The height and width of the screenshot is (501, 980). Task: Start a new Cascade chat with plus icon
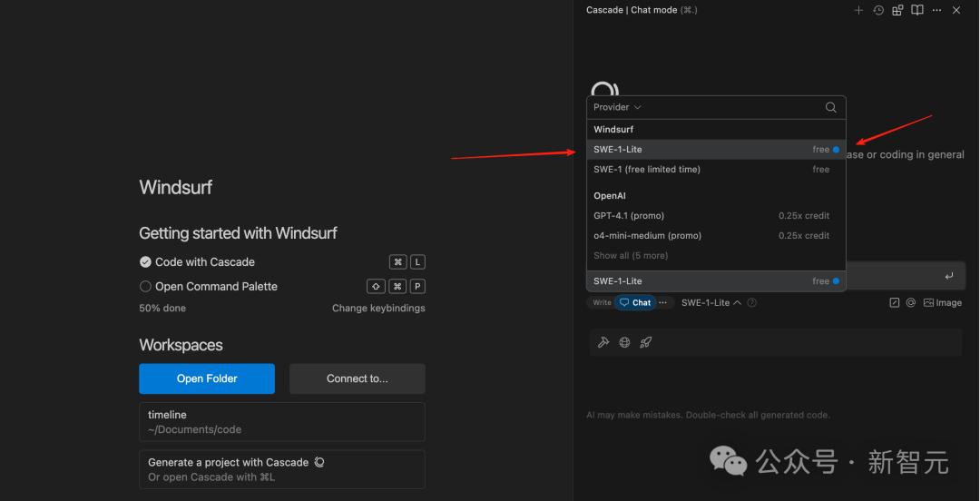858,10
